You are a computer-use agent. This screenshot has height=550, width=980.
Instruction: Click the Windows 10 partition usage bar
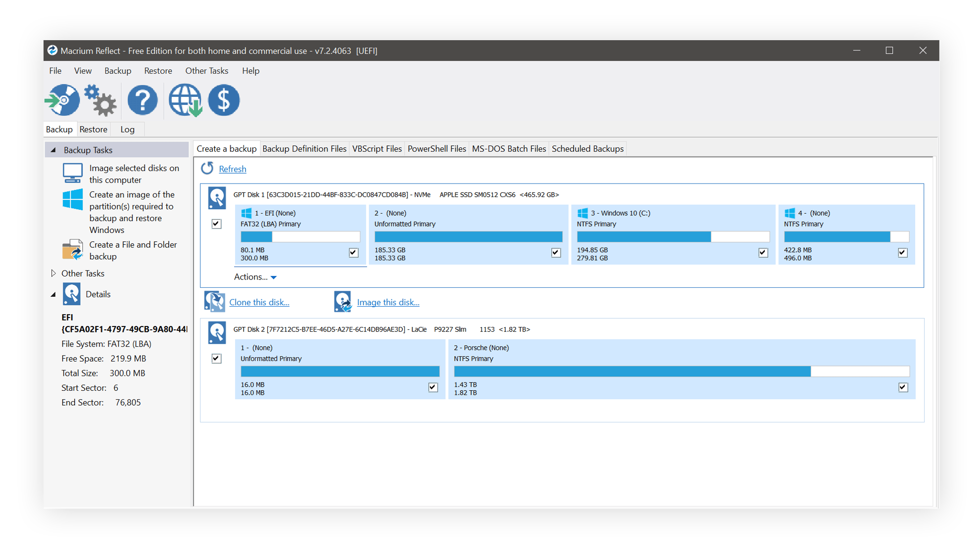click(673, 237)
